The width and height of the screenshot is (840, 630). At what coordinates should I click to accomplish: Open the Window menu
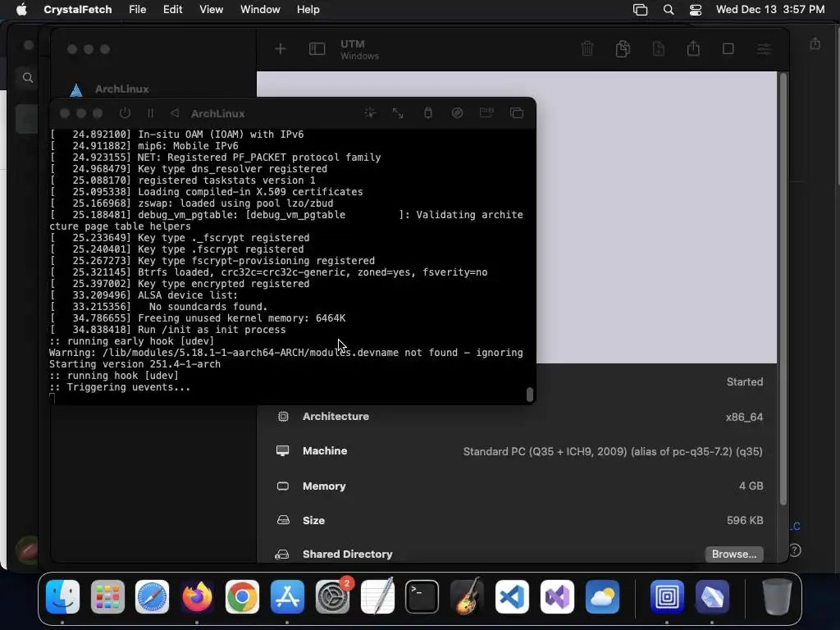(x=260, y=10)
